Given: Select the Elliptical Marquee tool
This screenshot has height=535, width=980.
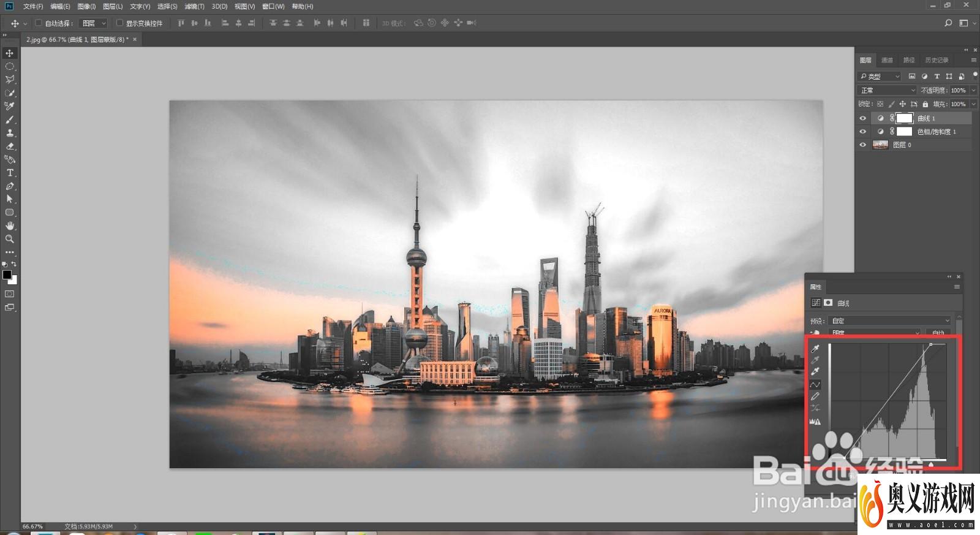Looking at the screenshot, I should click(x=10, y=66).
